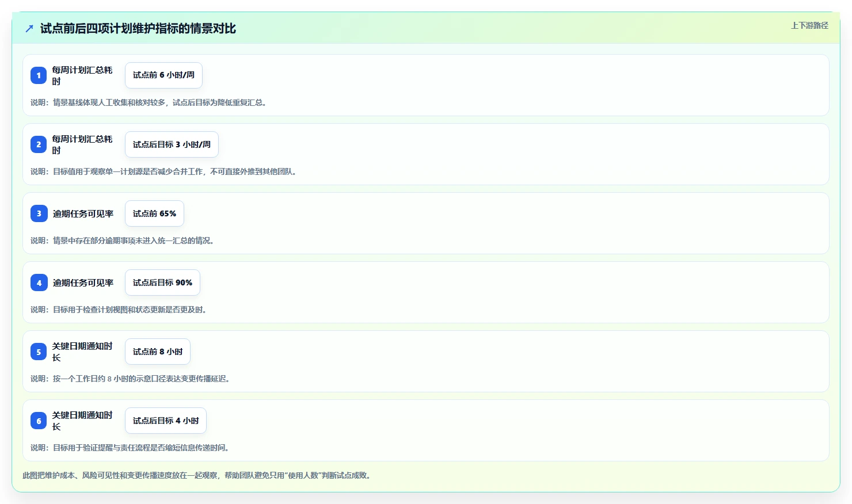The width and height of the screenshot is (852, 504).
Task: Click '每周计划汇总耗时' label in row 2
Action: 82,144
